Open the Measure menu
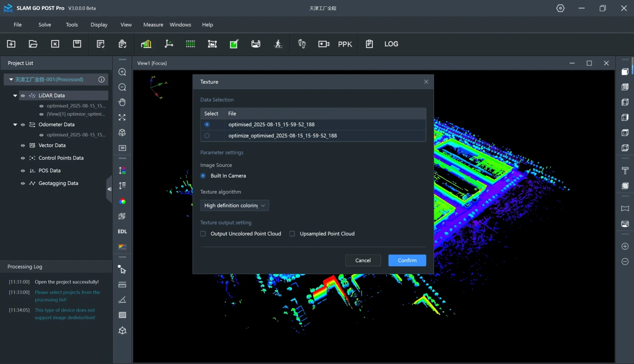 point(153,24)
